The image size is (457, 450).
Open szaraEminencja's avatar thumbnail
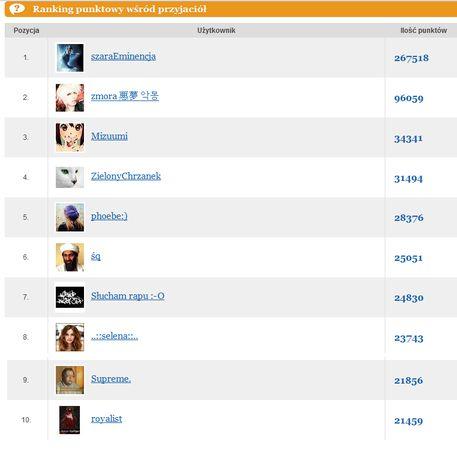pyautogui.click(x=70, y=58)
